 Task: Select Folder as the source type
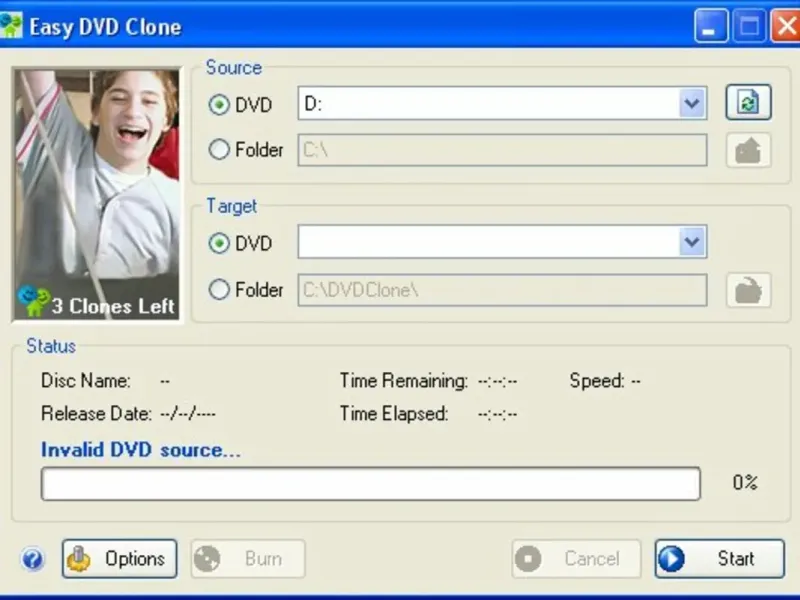point(219,149)
